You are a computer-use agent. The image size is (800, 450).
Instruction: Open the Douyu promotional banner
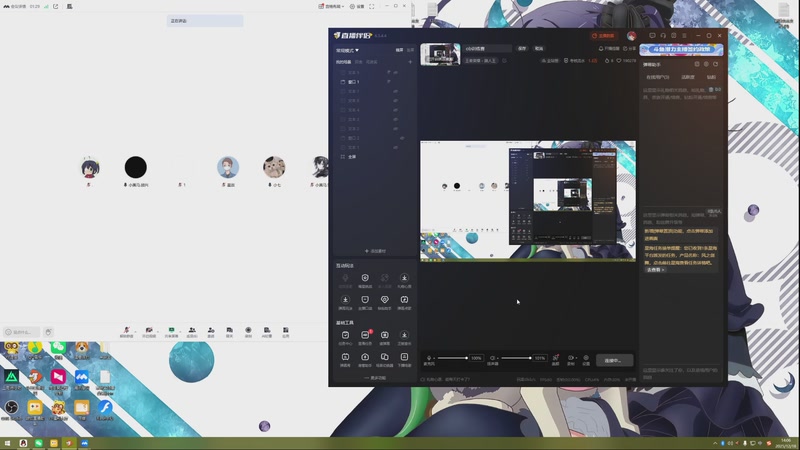(681, 49)
